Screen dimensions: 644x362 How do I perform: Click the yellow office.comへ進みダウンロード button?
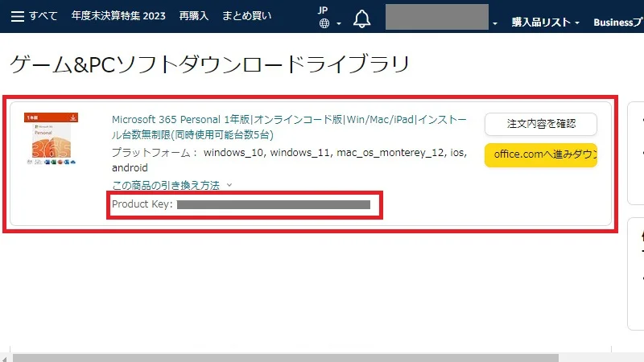coord(540,154)
